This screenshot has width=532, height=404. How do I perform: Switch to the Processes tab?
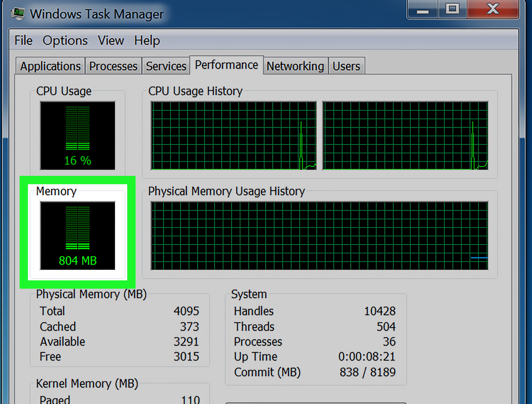[x=113, y=66]
